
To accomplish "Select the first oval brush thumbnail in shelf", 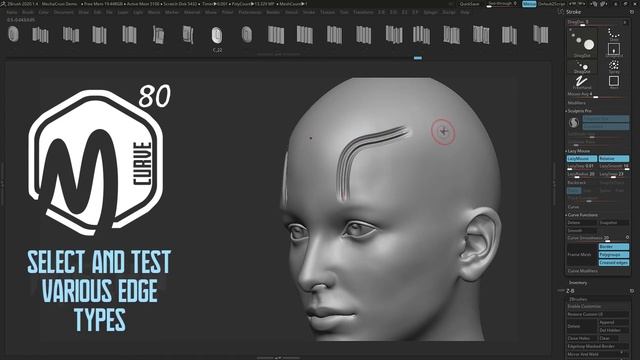I will click(13, 34).
